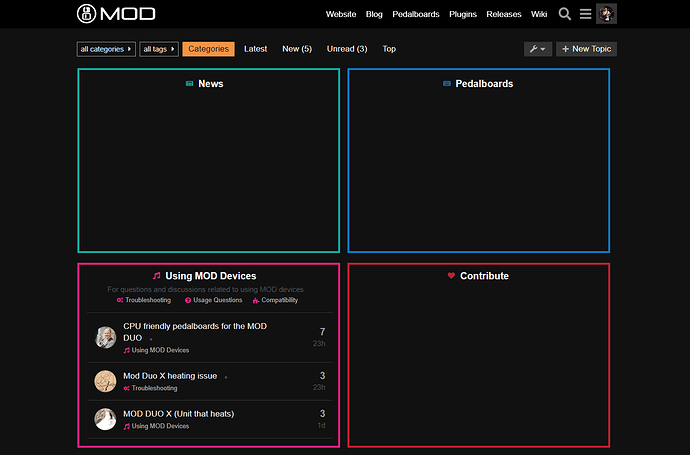Click the avatar of Mod Duo X heating issue poster
Image resolution: width=690 pixels, height=455 pixels.
click(105, 381)
